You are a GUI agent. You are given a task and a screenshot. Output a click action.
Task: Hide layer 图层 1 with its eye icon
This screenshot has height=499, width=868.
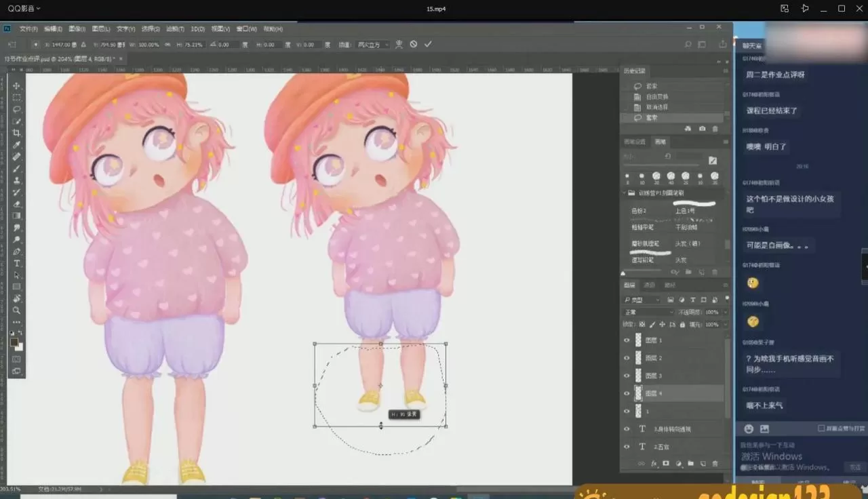pyautogui.click(x=627, y=340)
